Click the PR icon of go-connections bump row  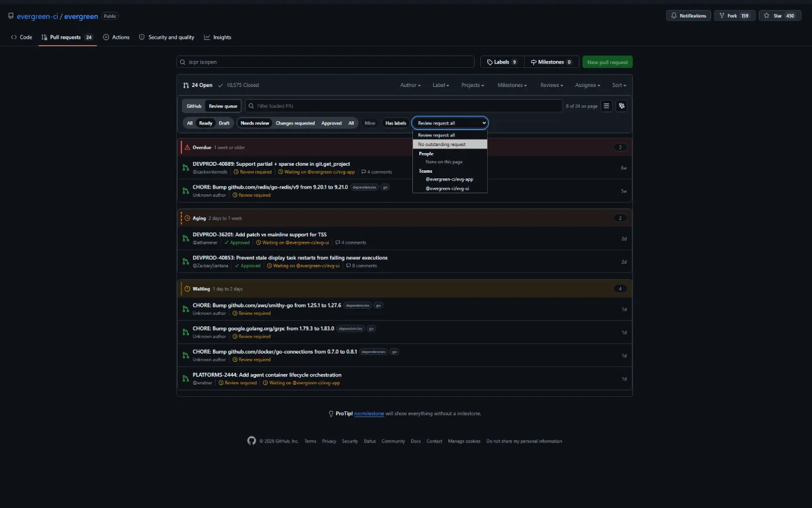(186, 355)
